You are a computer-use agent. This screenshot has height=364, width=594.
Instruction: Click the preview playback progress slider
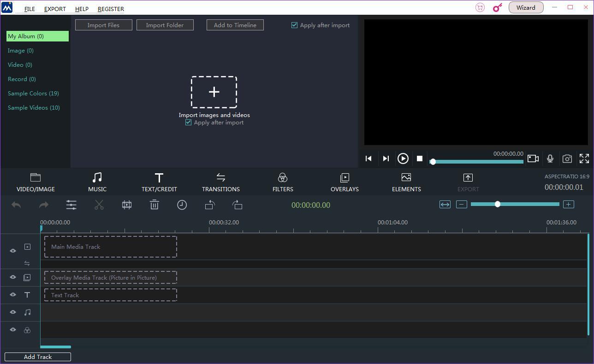(x=476, y=162)
